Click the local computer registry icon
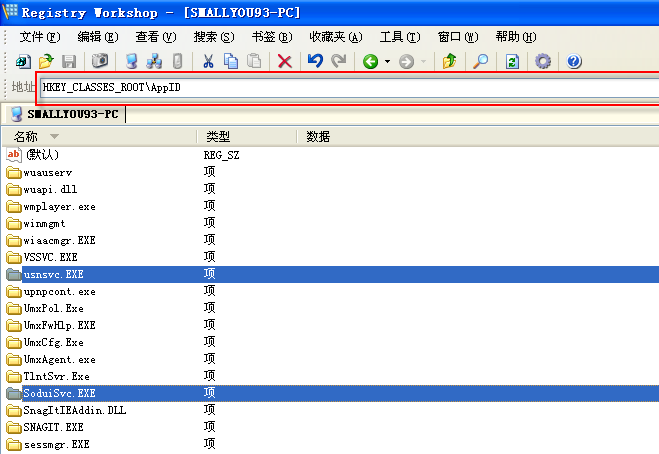The height and width of the screenshot is (454, 659). (x=132, y=62)
